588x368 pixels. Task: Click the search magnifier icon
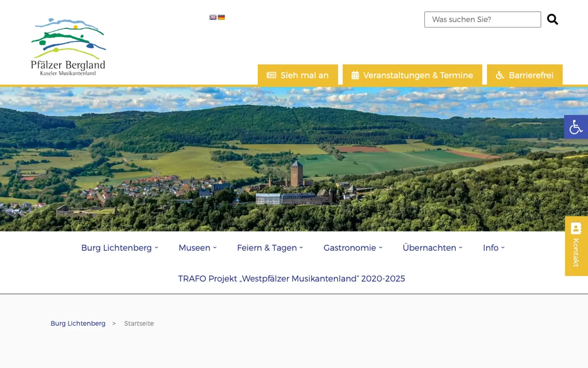point(552,19)
